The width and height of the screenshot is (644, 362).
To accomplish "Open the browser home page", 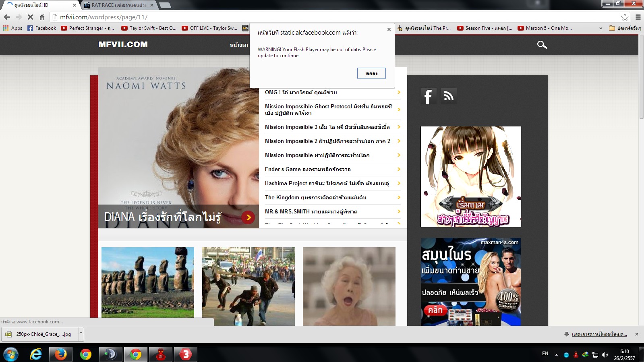I will point(42,17).
